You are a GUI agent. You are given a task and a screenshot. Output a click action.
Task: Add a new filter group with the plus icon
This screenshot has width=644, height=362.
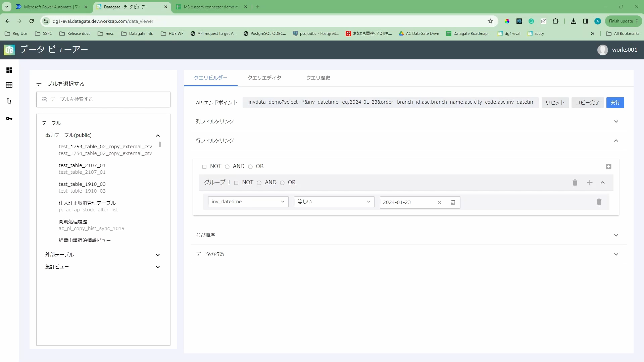pos(608,166)
